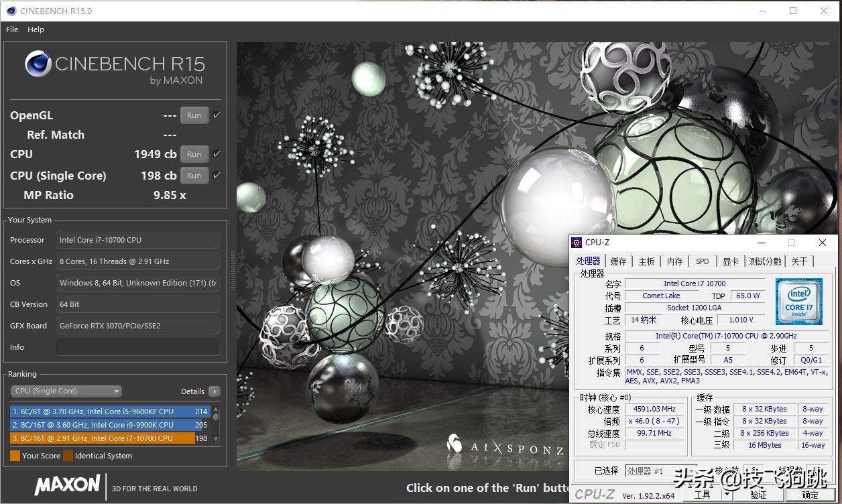Image resolution: width=842 pixels, height=504 pixels.
Task: Click the OS field showing Windows 8
Action: (x=138, y=283)
